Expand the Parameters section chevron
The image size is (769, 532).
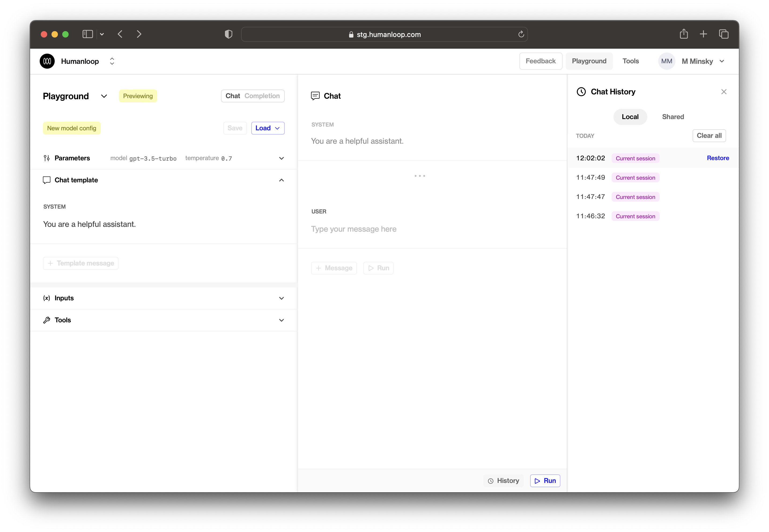pos(281,158)
